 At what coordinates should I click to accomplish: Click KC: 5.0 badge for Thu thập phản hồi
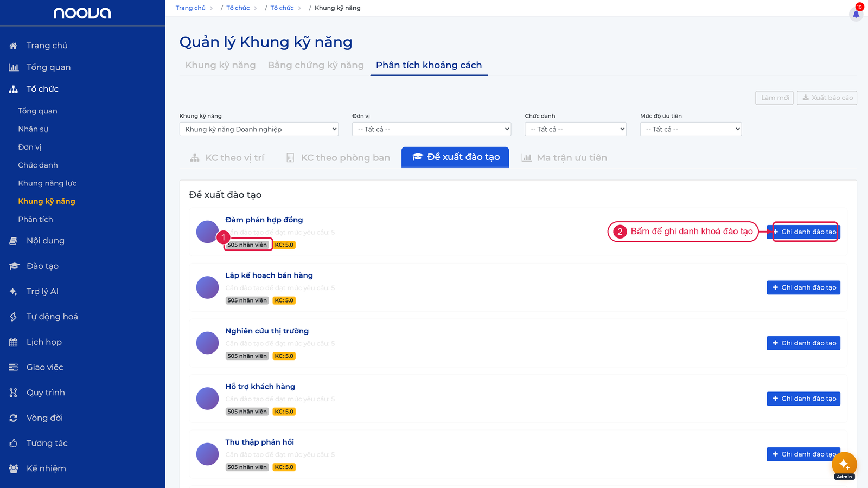[x=284, y=467]
